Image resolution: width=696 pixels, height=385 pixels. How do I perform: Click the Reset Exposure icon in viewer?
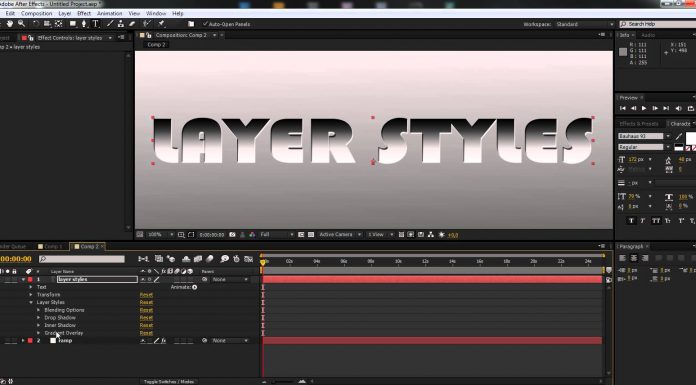[x=442, y=234]
